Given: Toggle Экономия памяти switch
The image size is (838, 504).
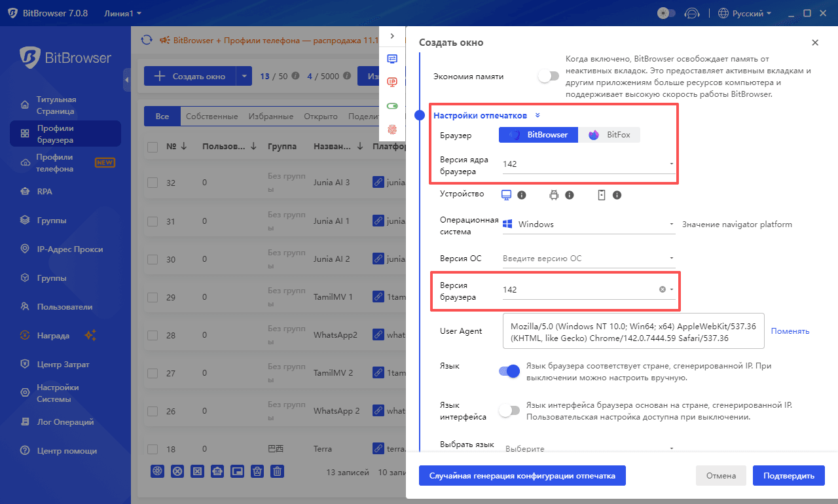Looking at the screenshot, I should pos(548,76).
